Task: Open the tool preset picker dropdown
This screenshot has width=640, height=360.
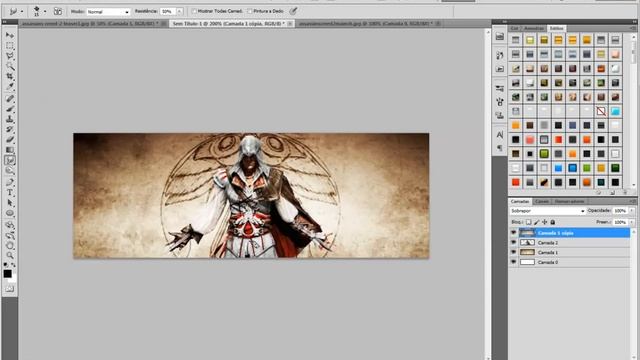Action: pyautogui.click(x=22, y=11)
